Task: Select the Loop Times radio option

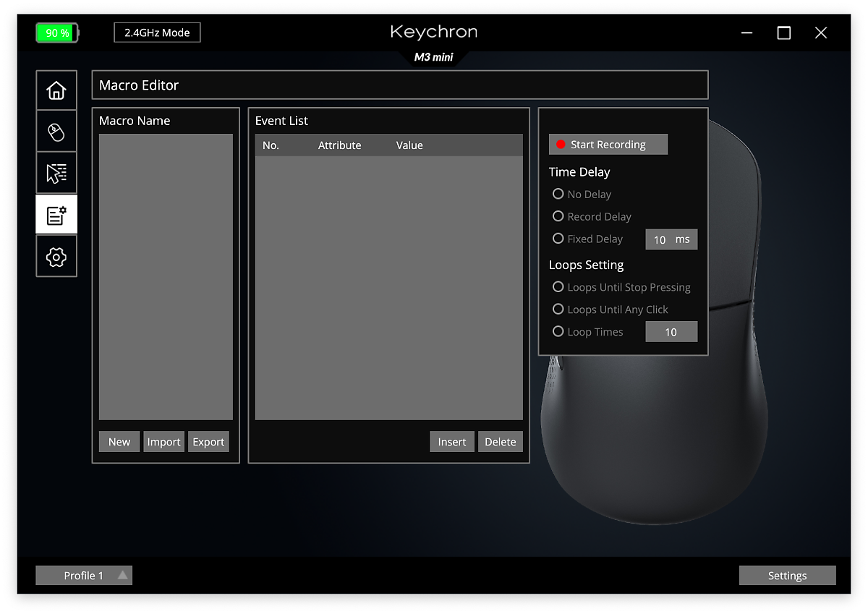Action: click(587, 332)
